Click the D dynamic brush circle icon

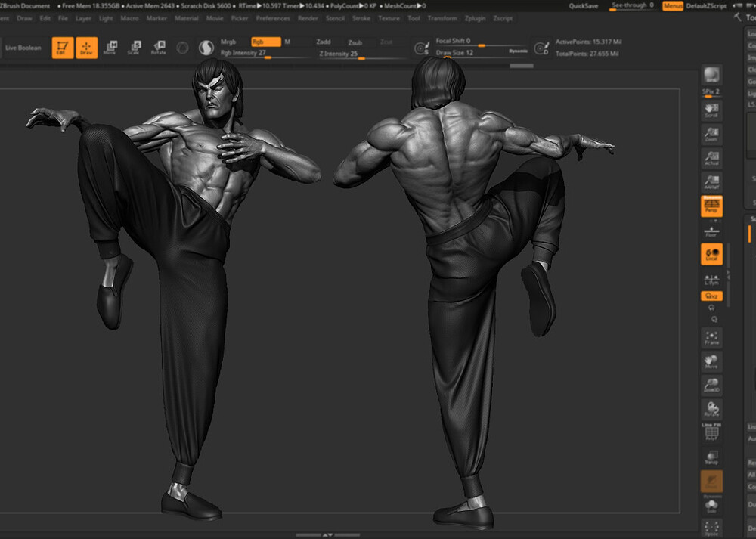(542, 48)
